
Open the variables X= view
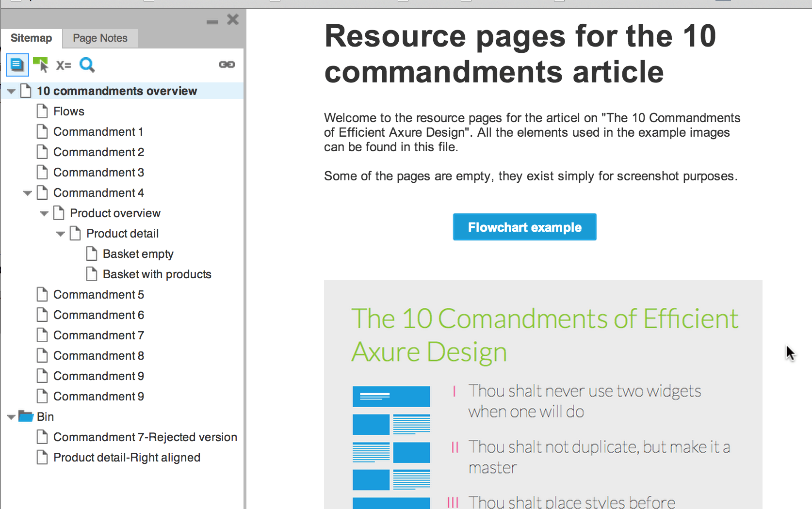coord(64,65)
